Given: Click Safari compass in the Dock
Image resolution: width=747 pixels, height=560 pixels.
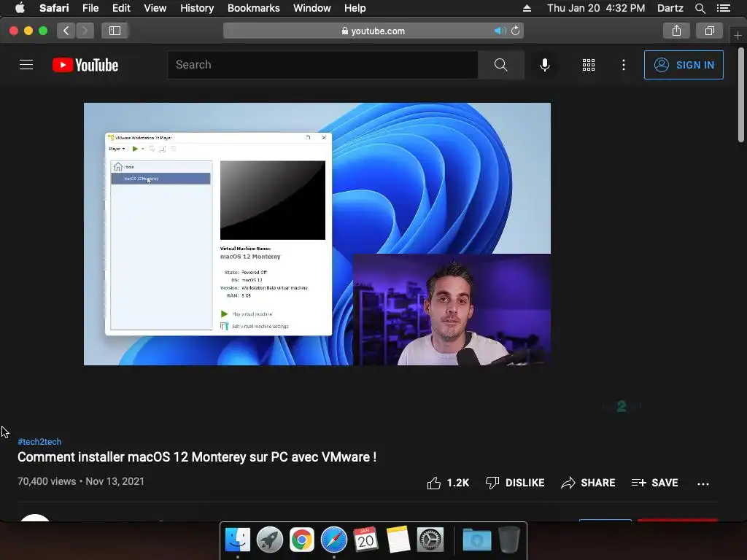Looking at the screenshot, I should pyautogui.click(x=334, y=540).
